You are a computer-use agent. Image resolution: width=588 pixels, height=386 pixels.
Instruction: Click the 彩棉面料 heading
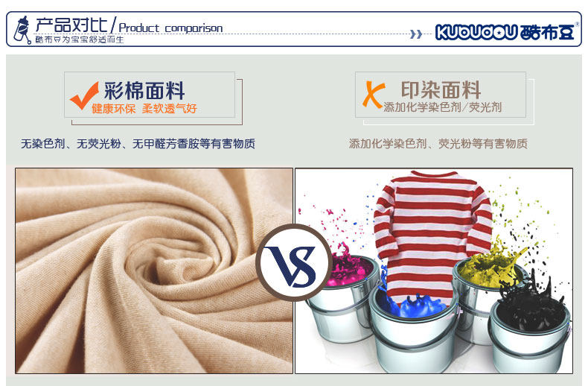click(144, 90)
